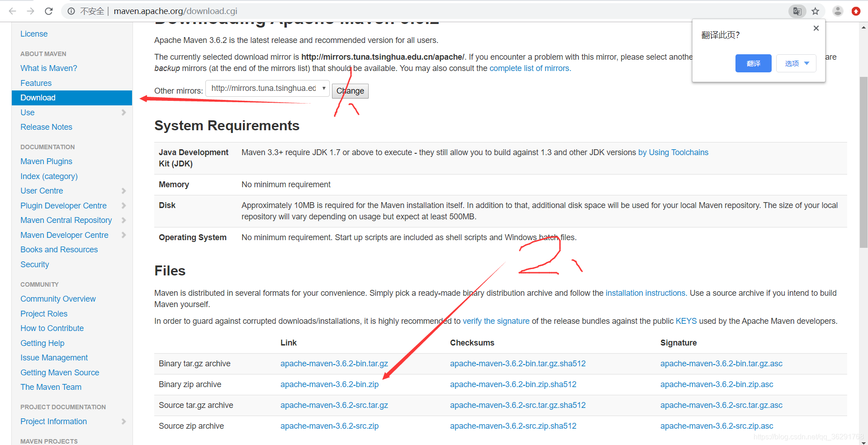Click the address bar URL

pos(175,11)
